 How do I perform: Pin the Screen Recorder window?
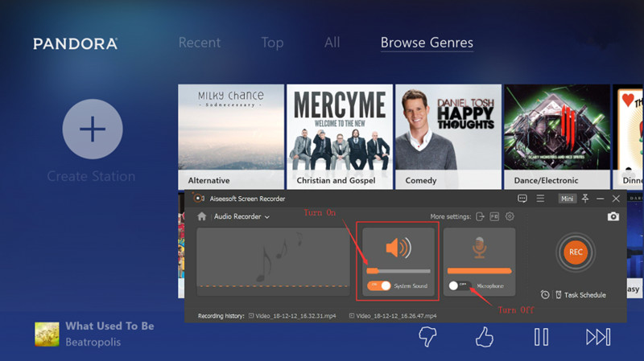point(585,199)
